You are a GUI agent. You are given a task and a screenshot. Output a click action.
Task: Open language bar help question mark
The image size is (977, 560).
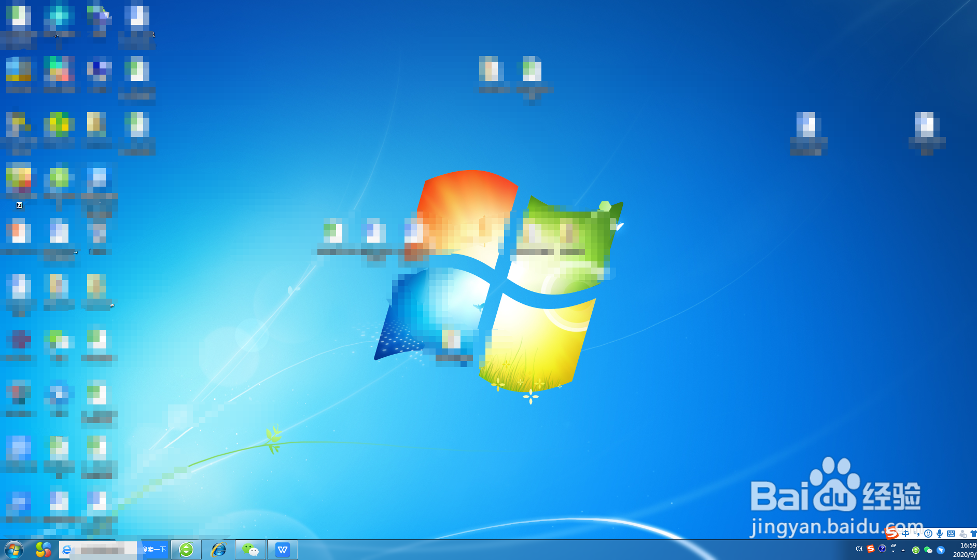[x=882, y=549]
